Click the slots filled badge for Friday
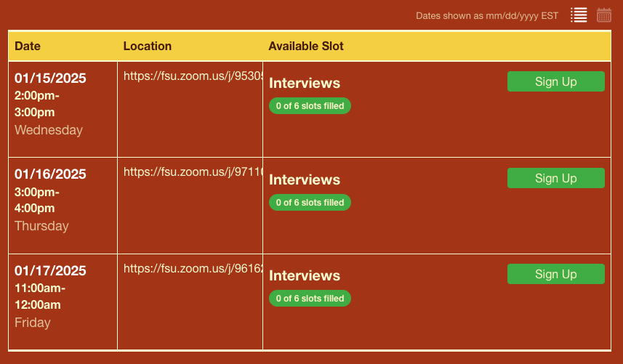The image size is (623, 364). (x=310, y=299)
